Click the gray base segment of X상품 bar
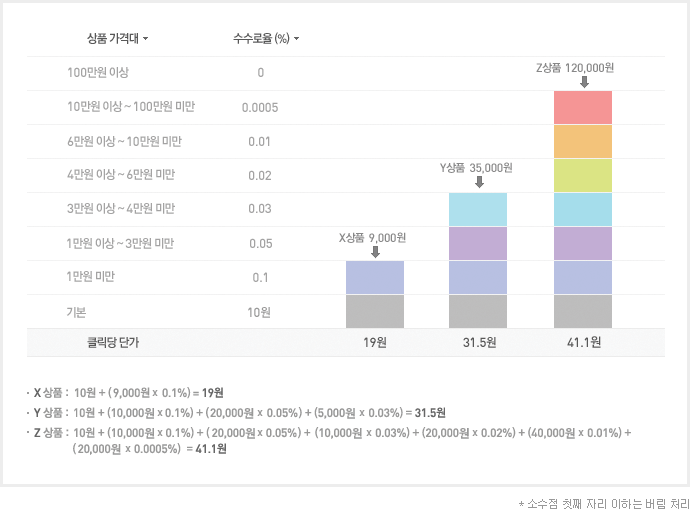This screenshot has width=690, height=521. click(375, 311)
